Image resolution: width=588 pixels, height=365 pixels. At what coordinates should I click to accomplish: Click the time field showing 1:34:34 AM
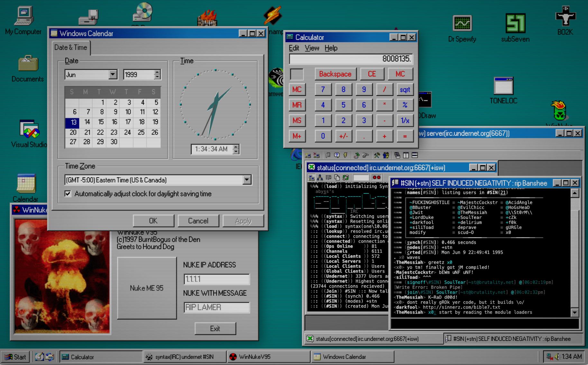click(x=212, y=149)
